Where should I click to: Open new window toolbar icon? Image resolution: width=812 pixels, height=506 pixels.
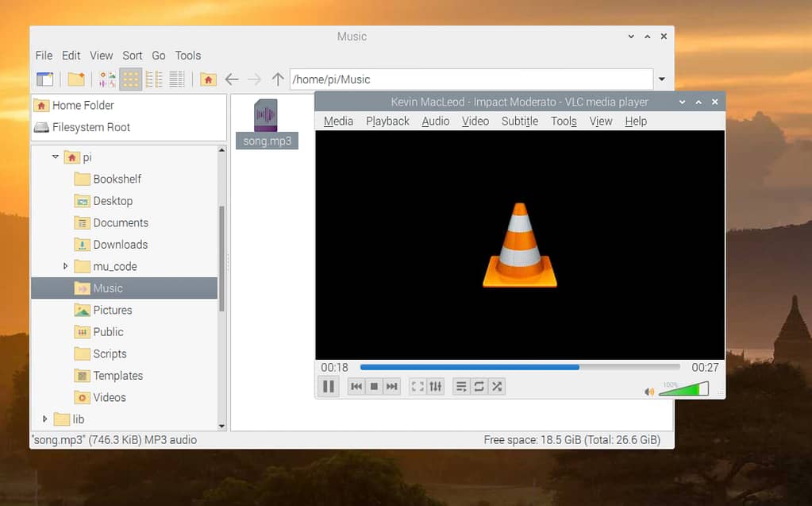coord(45,79)
